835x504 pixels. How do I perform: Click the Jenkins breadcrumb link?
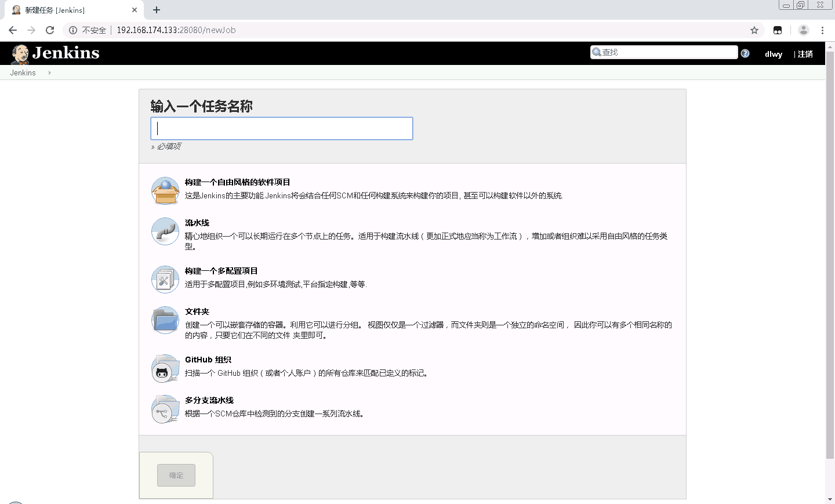point(23,72)
